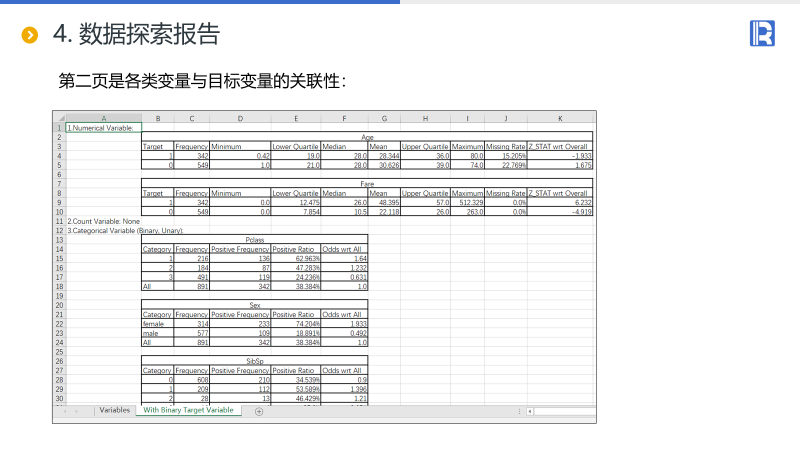Click the 'Sex' table title cell
Image resolution: width=800 pixels, height=450 pixels.
(255, 305)
